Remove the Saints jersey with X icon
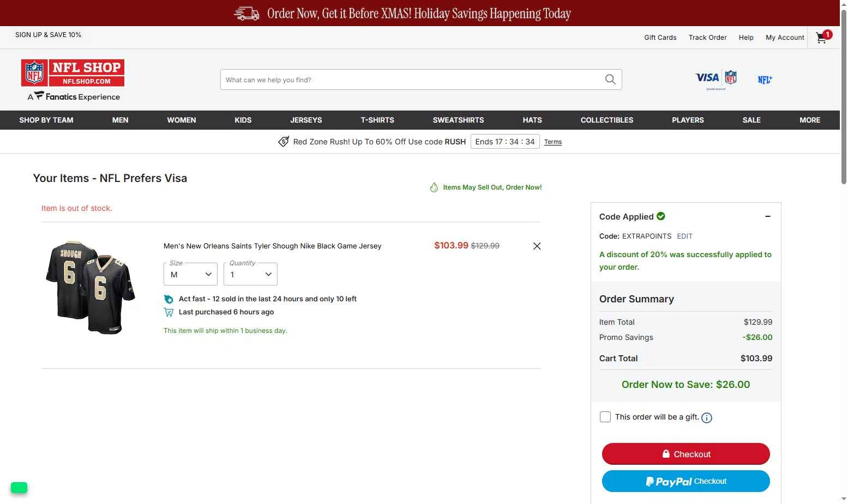Image resolution: width=848 pixels, height=504 pixels. point(537,246)
